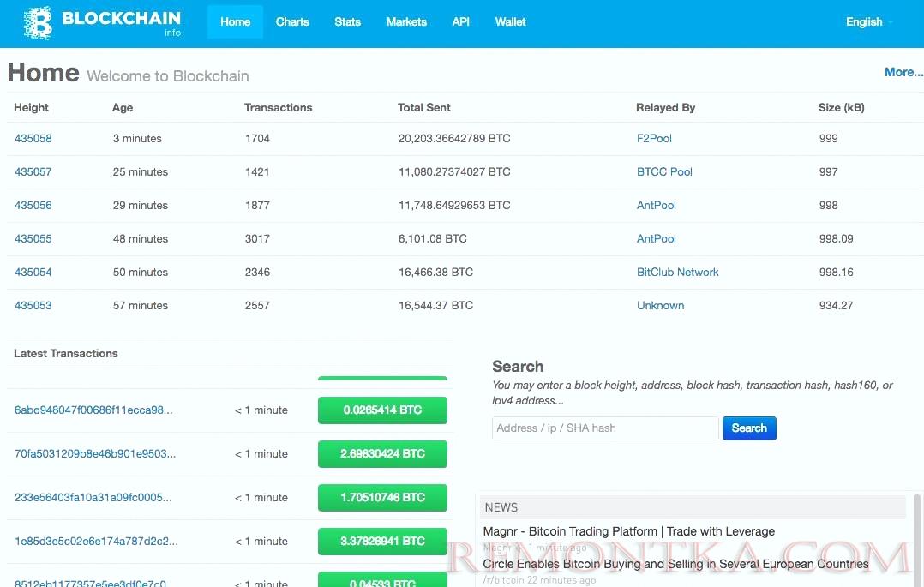The image size is (924, 587).
Task: Click the 3.37826941 BTC amount button
Action: pos(382,541)
